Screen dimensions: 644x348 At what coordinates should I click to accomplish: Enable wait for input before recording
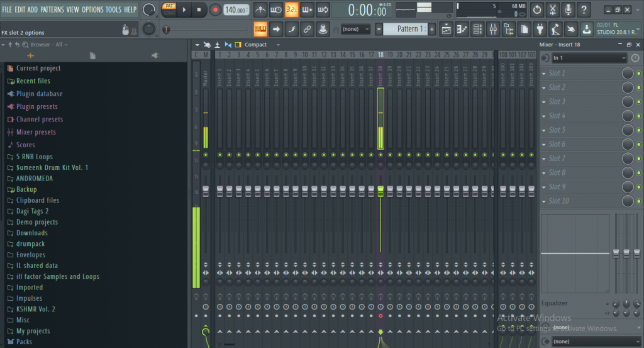[276, 9]
